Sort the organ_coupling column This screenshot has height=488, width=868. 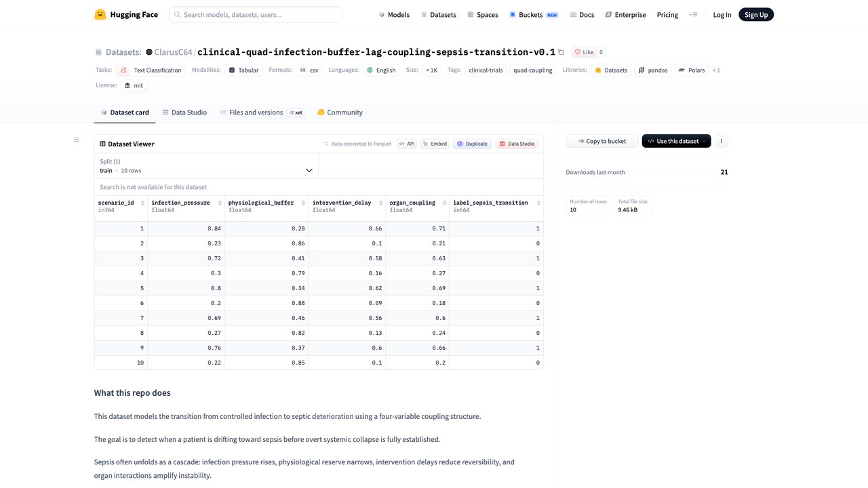(444, 203)
